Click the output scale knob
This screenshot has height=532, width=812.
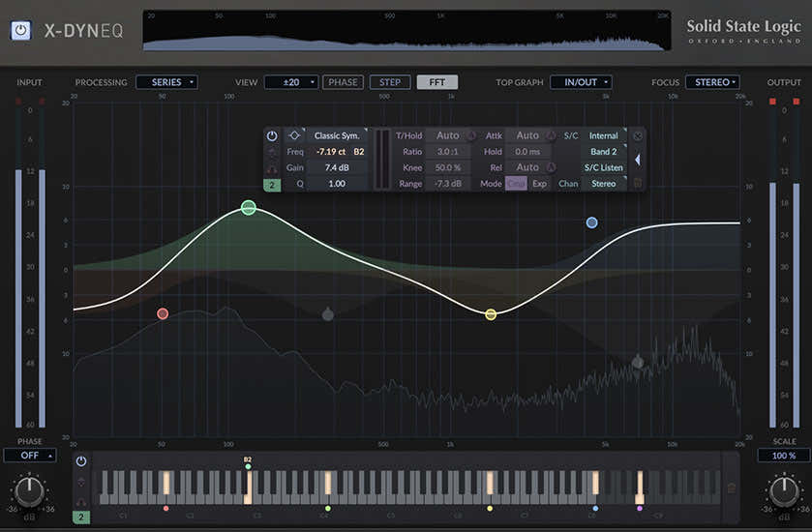point(784,491)
